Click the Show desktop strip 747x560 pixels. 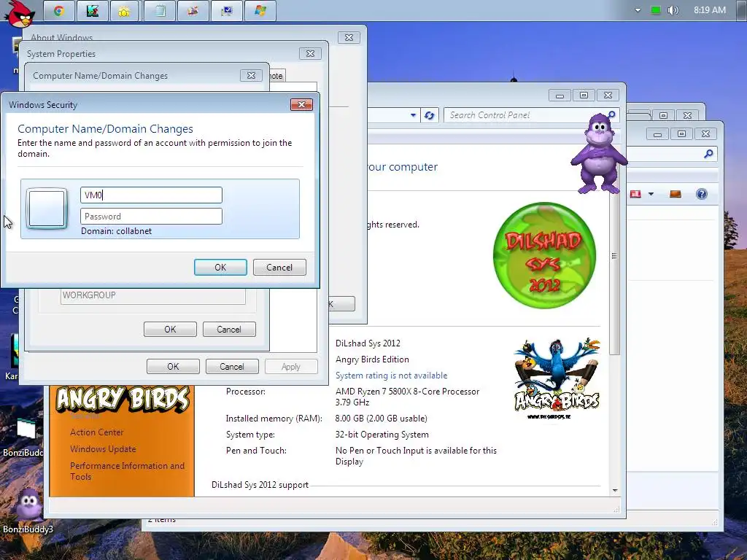(x=742, y=10)
